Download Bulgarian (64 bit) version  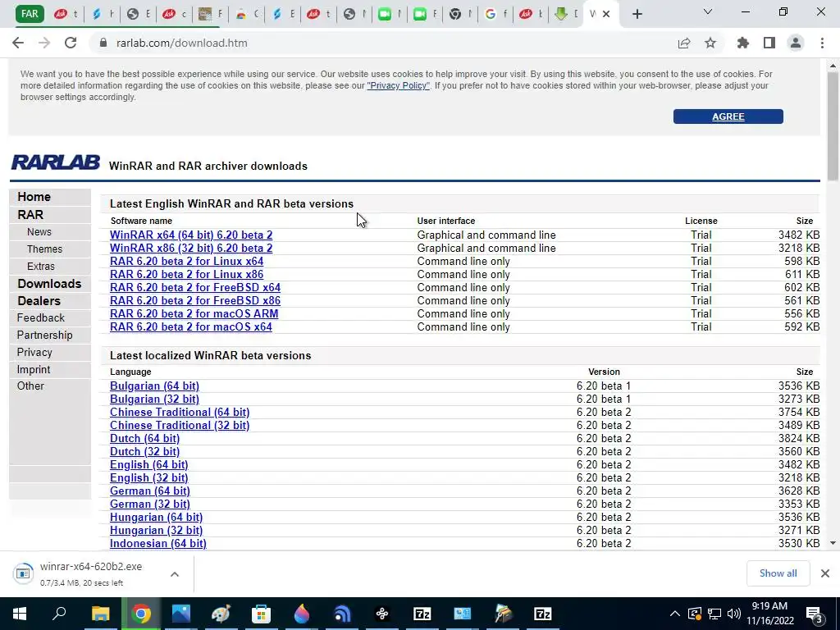tap(154, 386)
